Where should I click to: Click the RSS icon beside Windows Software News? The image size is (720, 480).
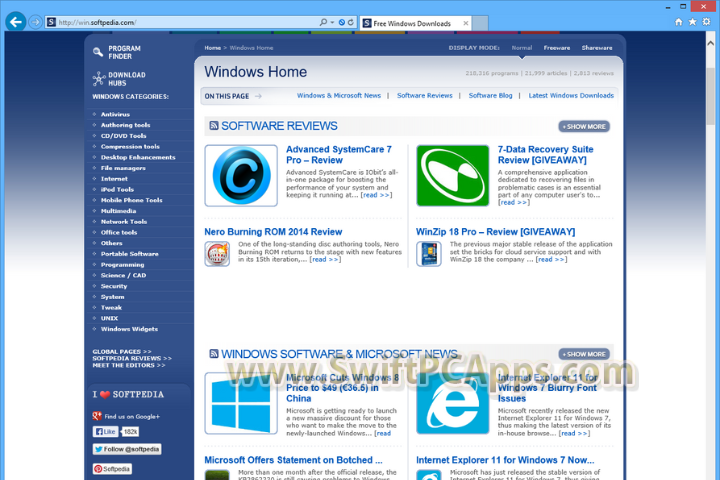(214, 354)
